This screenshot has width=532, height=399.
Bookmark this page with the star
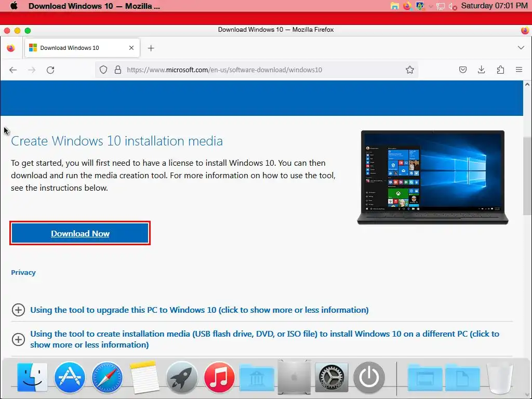pos(410,70)
